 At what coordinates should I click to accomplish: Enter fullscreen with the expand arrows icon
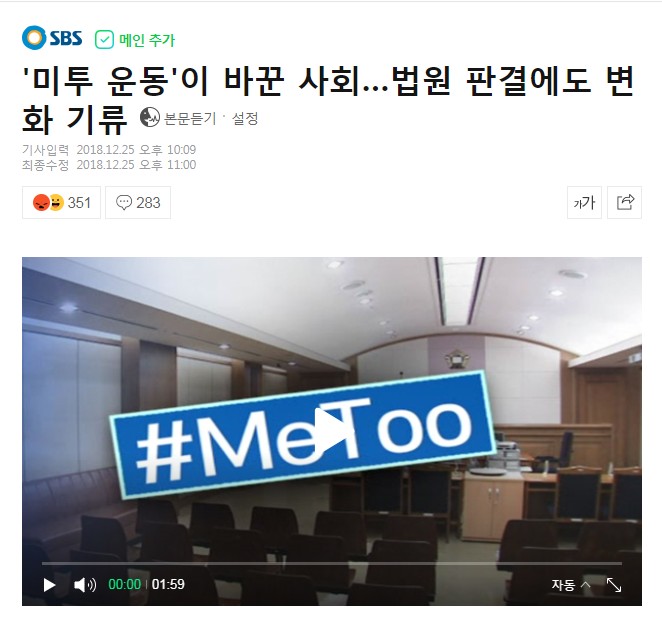click(614, 585)
